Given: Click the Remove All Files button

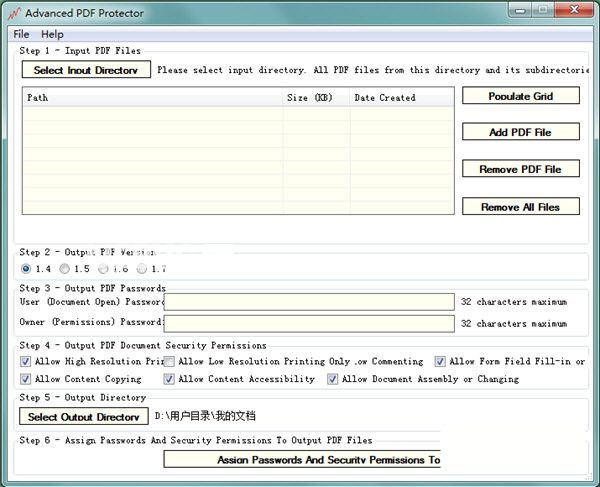Looking at the screenshot, I should pos(521,207).
